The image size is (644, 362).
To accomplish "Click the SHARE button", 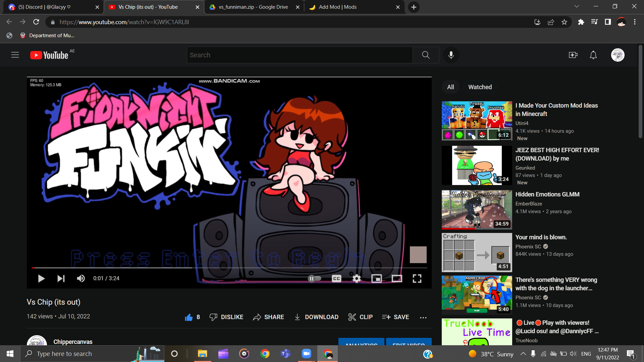I will [269, 317].
